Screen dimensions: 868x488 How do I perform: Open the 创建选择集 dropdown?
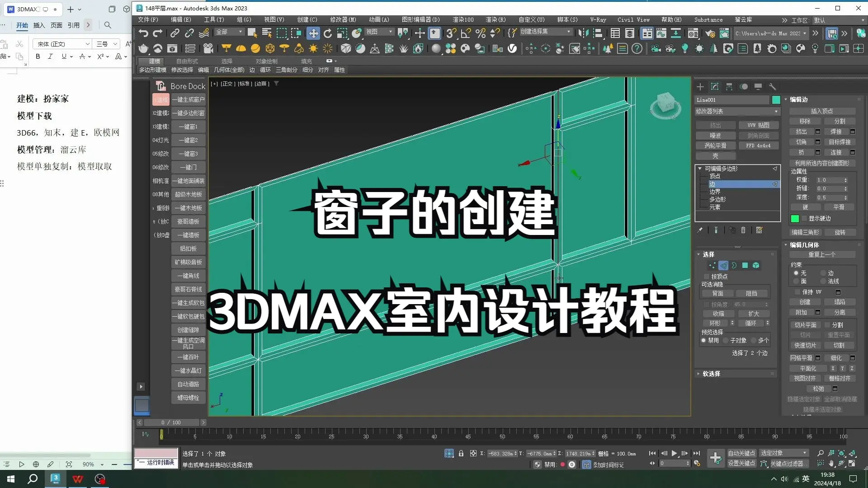(546, 32)
